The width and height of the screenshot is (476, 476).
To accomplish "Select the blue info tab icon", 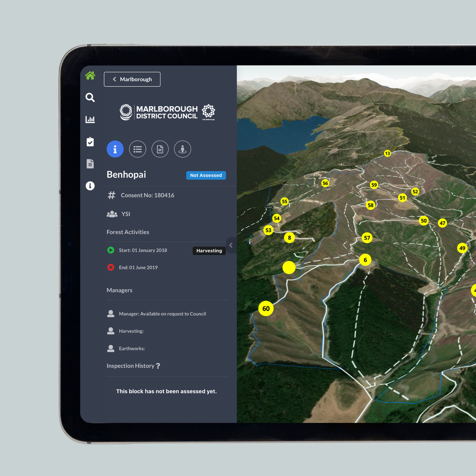I will tap(115, 149).
